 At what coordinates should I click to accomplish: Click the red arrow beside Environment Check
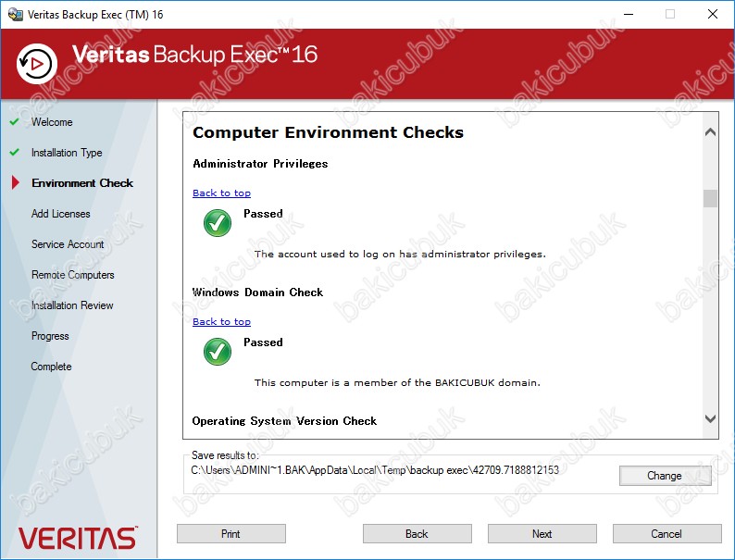[16, 182]
